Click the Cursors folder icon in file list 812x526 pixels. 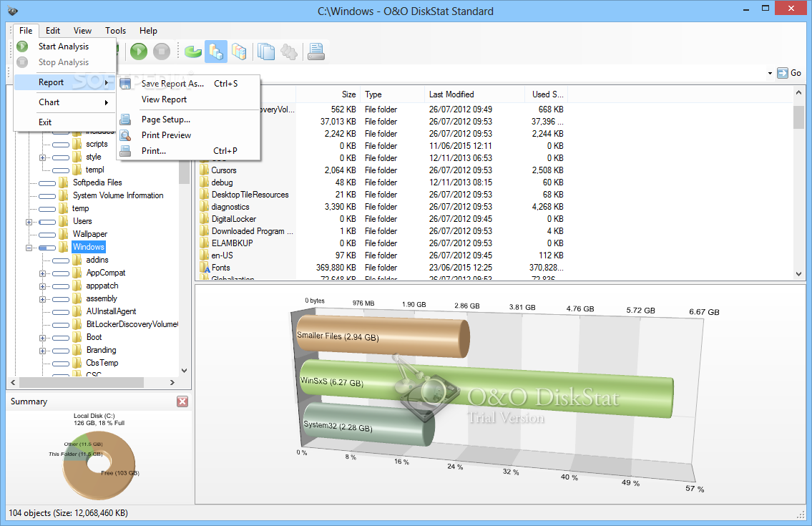click(205, 170)
